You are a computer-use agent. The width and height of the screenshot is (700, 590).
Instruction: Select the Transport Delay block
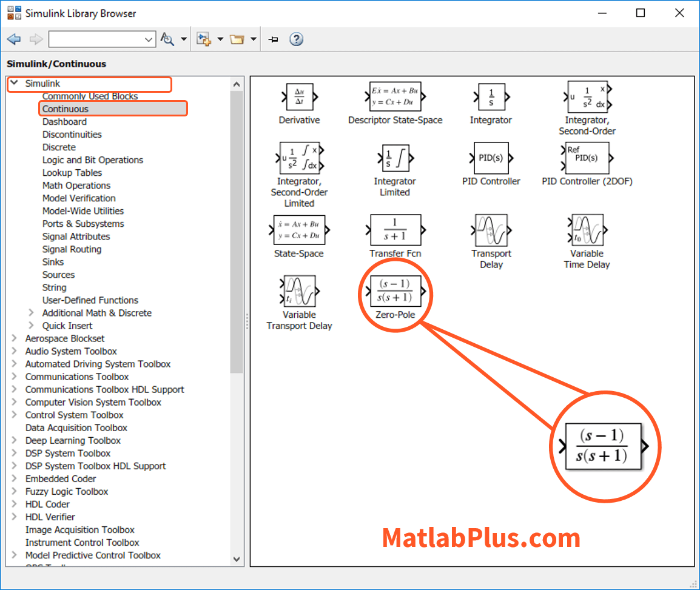pyautogui.click(x=491, y=230)
